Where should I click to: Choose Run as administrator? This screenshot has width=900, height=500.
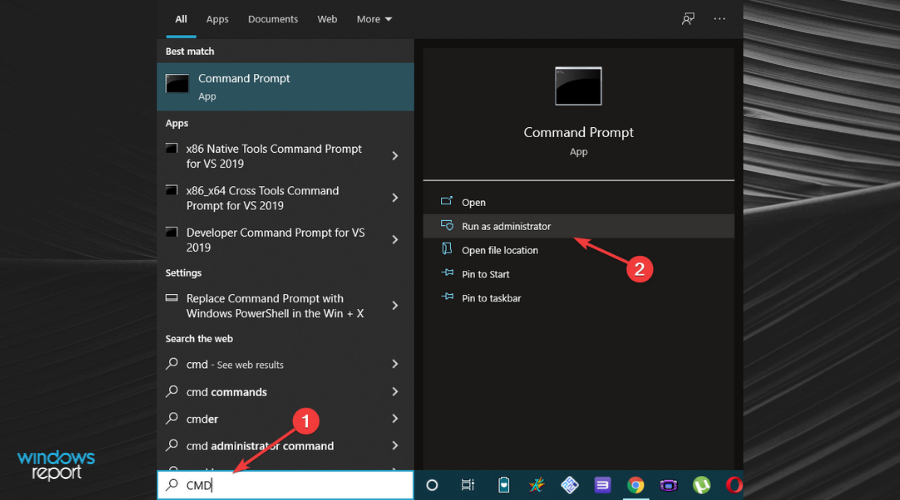click(579, 226)
